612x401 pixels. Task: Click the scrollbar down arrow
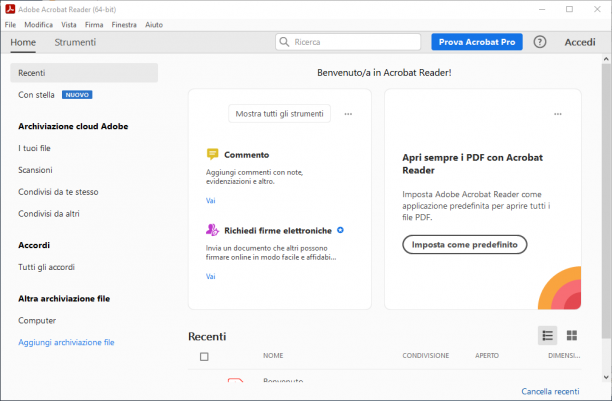point(606,378)
